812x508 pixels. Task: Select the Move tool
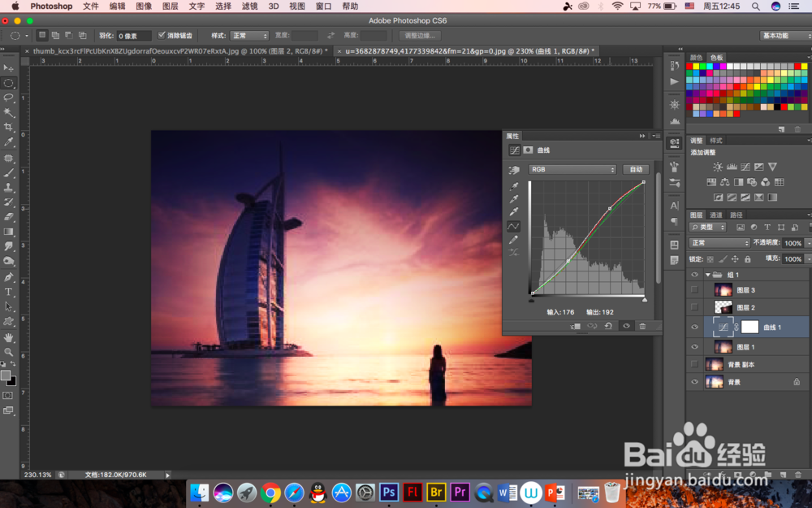[9, 68]
